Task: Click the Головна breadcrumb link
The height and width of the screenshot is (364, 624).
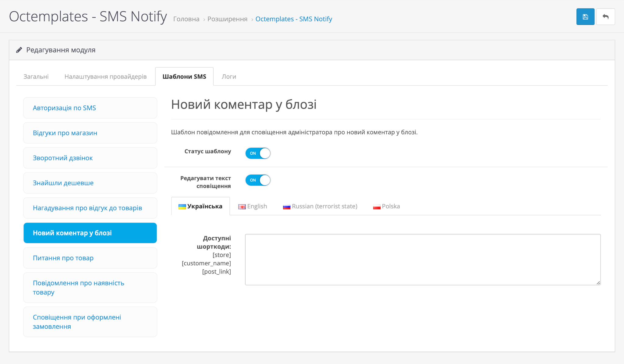Action: pos(186,19)
